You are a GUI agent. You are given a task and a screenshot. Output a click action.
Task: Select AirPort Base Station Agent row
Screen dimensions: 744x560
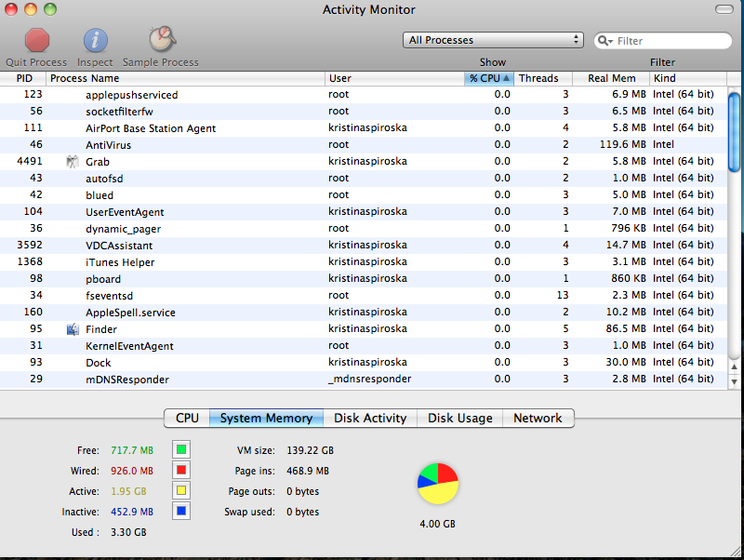point(364,128)
